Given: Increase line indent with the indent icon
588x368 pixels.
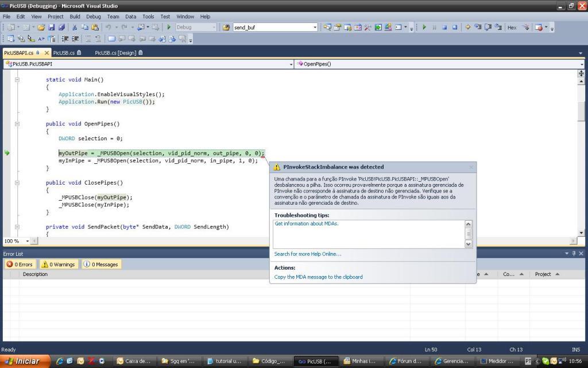Looking at the screenshot, I should [x=75, y=39].
